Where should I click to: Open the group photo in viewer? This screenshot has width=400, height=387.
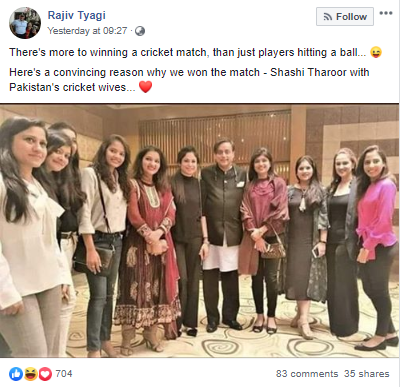tap(199, 231)
